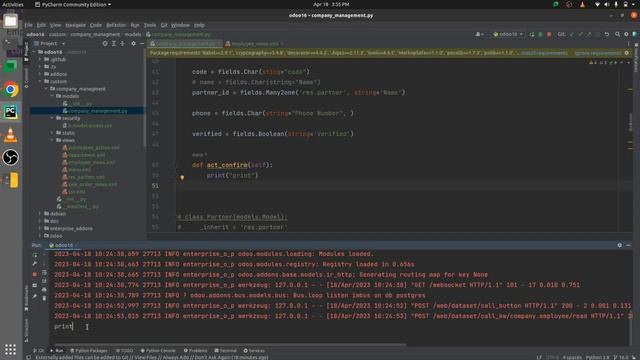640x360 pixels.
Task: Collapse the company_managment folder
Action: click(46, 89)
